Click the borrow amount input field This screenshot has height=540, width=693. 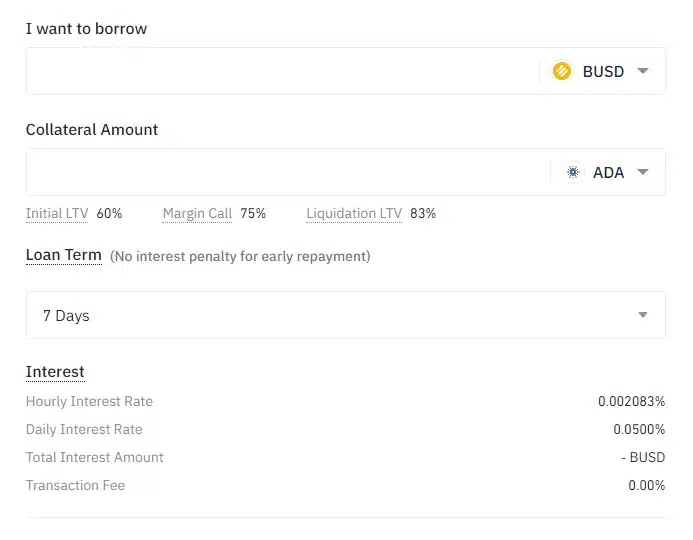[x=283, y=71]
